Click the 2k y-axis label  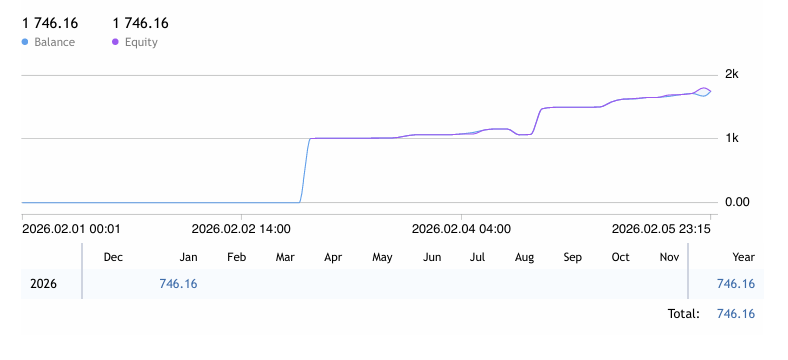tap(732, 74)
